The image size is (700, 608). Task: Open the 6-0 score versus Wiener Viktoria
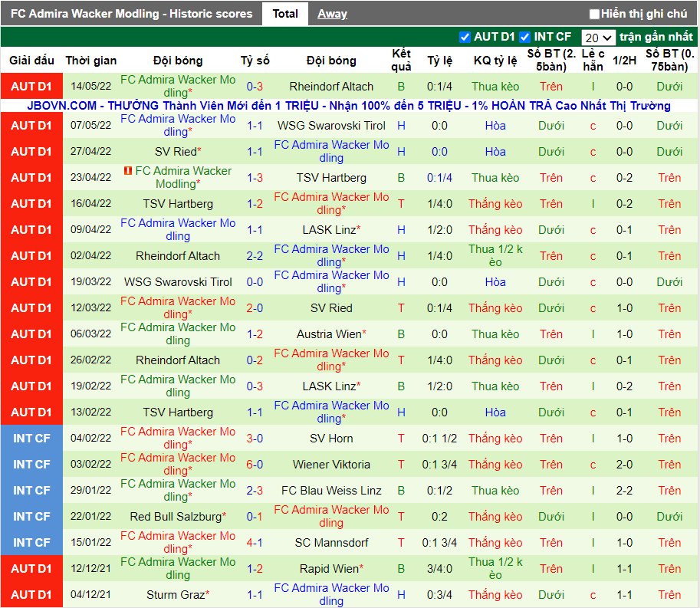point(255,465)
